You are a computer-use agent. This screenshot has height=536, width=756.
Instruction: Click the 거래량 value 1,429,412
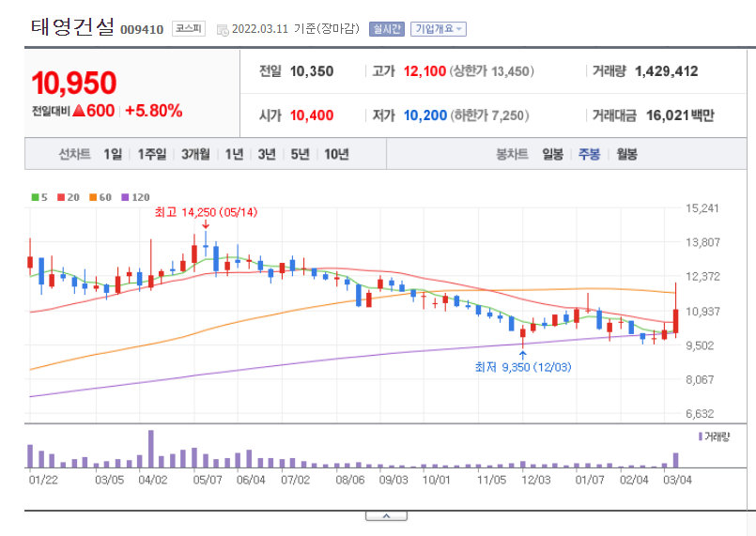667,71
